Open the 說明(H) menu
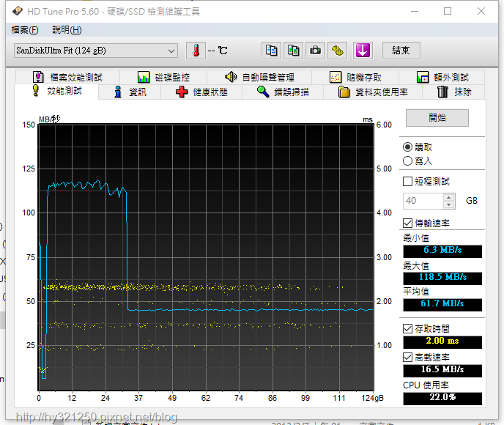The image size is (504, 425). [x=67, y=30]
